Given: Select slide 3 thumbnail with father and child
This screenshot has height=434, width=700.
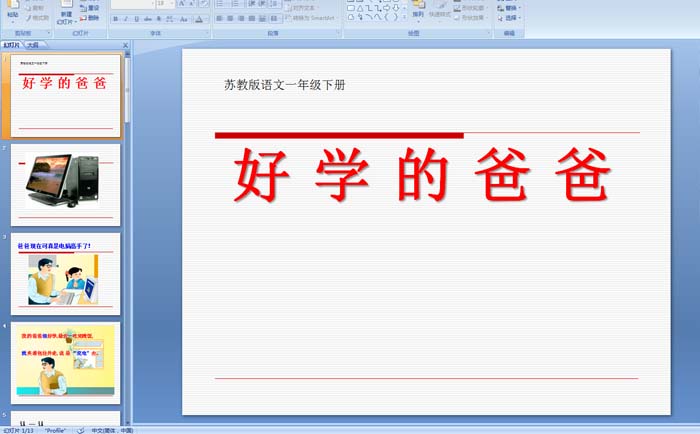Looking at the screenshot, I should [x=65, y=274].
